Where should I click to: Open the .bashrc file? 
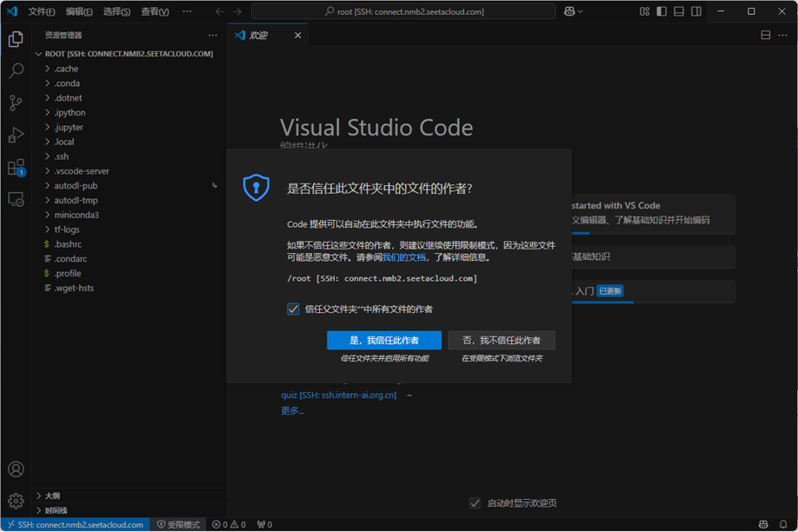pos(130,244)
